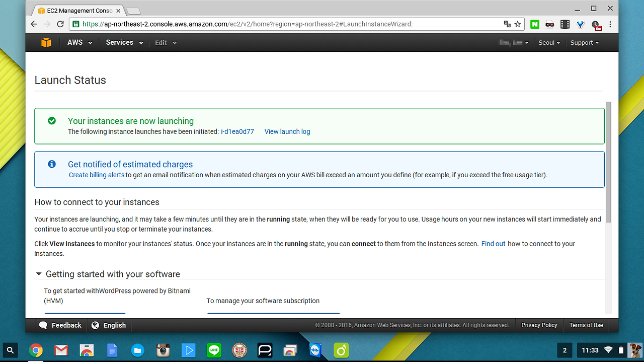
Task: Open Chrome Web Store shelf icon
Action: click(87, 350)
